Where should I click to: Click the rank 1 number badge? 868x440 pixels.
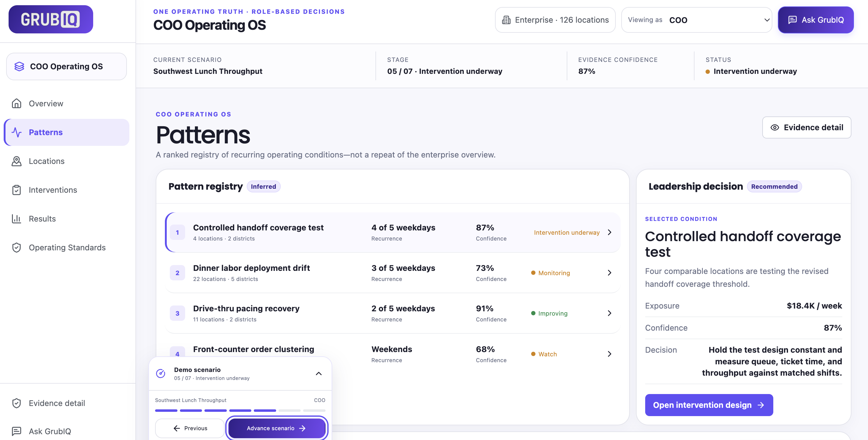click(x=177, y=233)
